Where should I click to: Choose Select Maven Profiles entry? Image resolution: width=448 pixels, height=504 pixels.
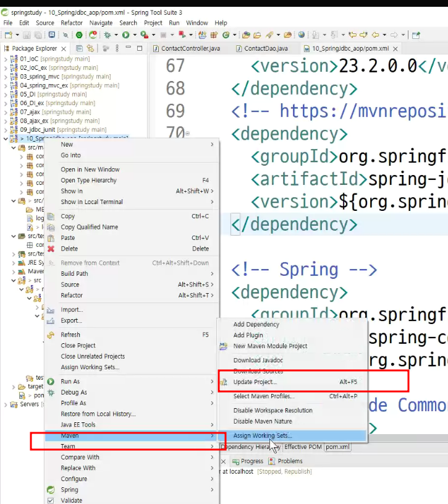tap(292, 396)
